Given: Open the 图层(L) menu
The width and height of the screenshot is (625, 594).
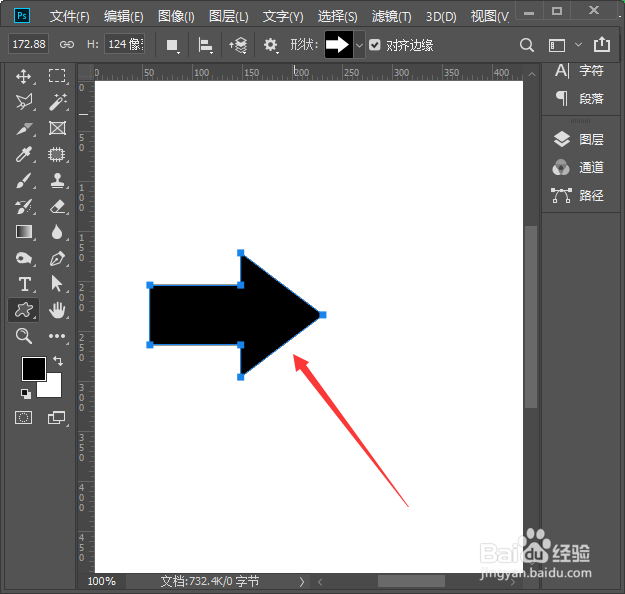Looking at the screenshot, I should (229, 16).
